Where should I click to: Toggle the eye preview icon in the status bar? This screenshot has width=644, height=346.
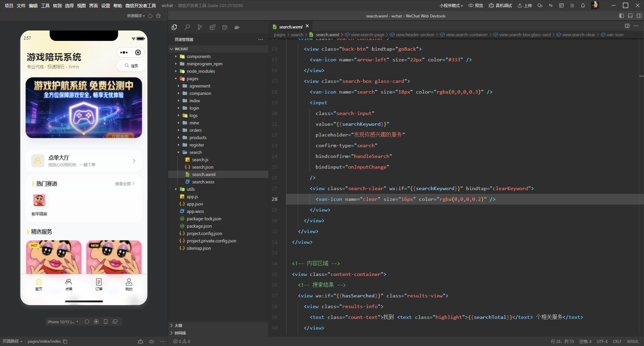152,341
